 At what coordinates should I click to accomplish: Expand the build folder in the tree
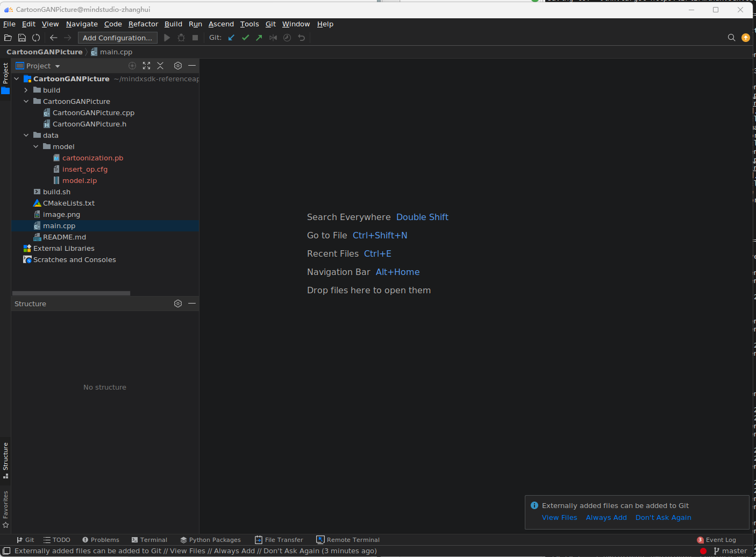(x=26, y=90)
